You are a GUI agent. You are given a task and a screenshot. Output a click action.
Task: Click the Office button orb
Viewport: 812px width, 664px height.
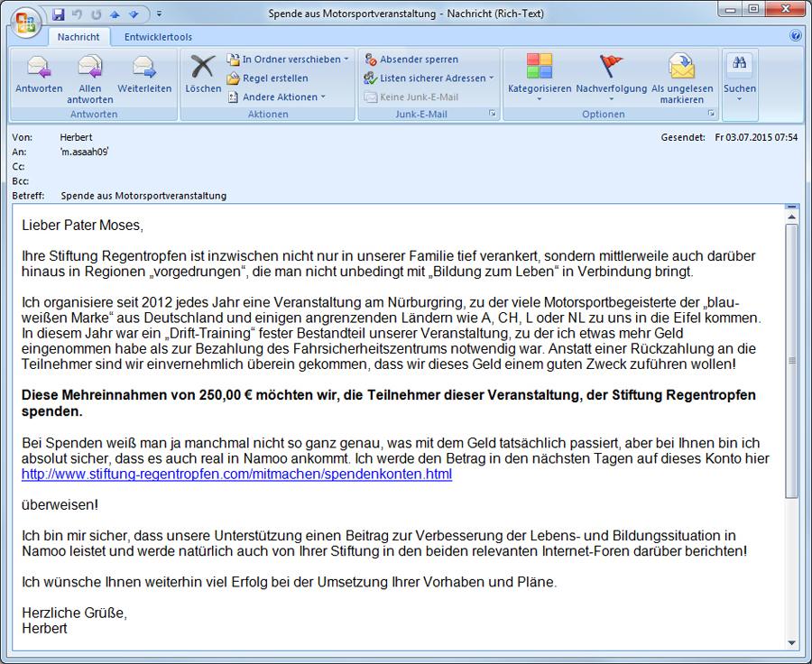[26, 23]
